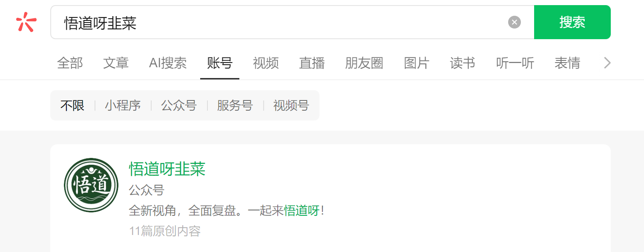Viewport: 644px width, 252px height.
Task: Filter results by 公众号
Action: pos(179,105)
